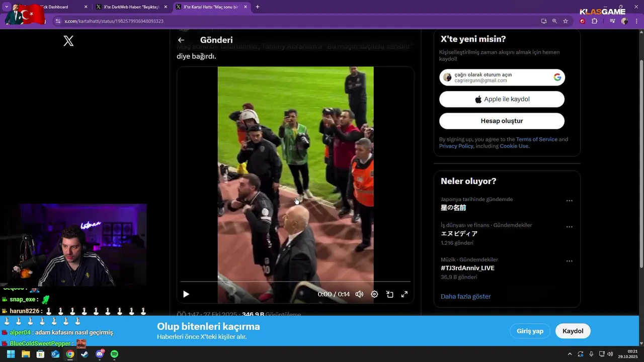644x362 pixels.
Task: Click the Google logo on sign-in card
Action: point(557,77)
